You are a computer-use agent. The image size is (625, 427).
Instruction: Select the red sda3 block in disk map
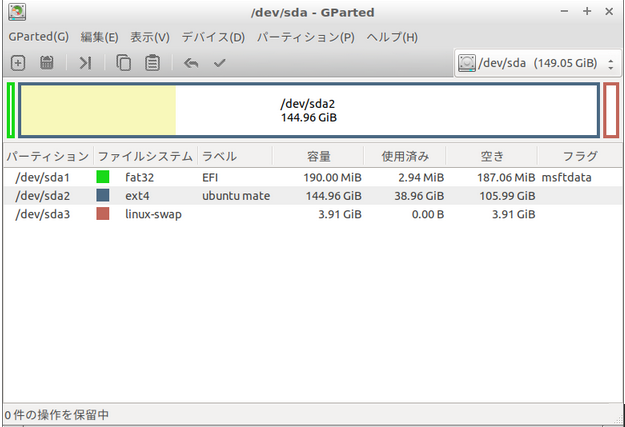point(611,110)
